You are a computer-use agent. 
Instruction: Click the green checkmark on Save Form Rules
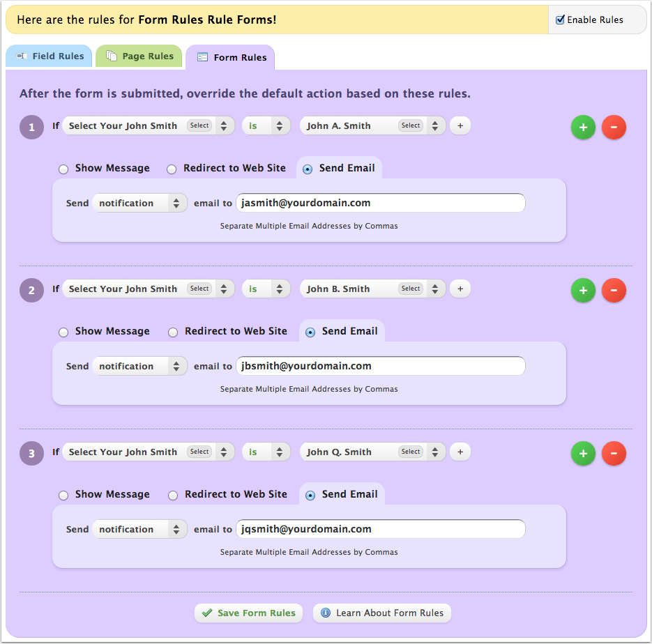[x=209, y=613]
